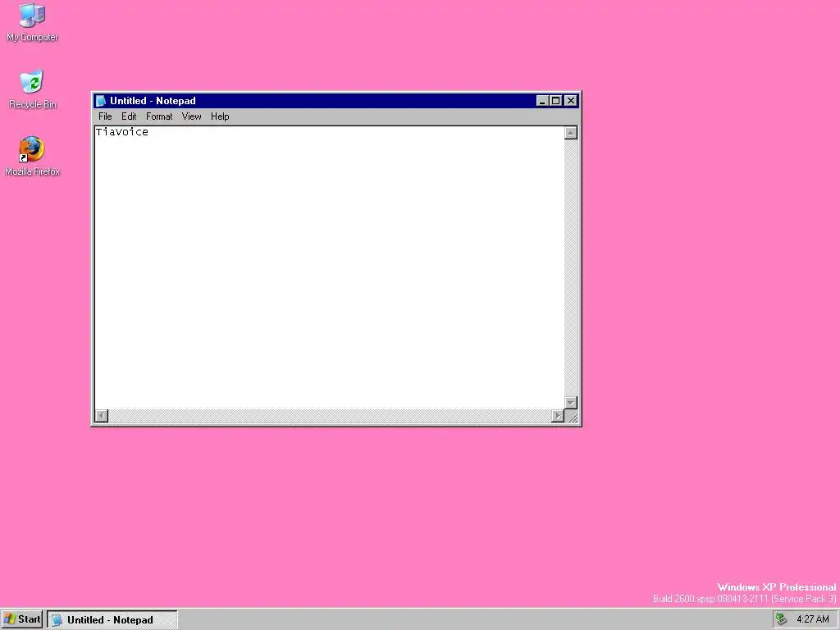Click the resize grip at Notepad's bottom-right corner
The height and width of the screenshot is (630, 840).
(572, 416)
